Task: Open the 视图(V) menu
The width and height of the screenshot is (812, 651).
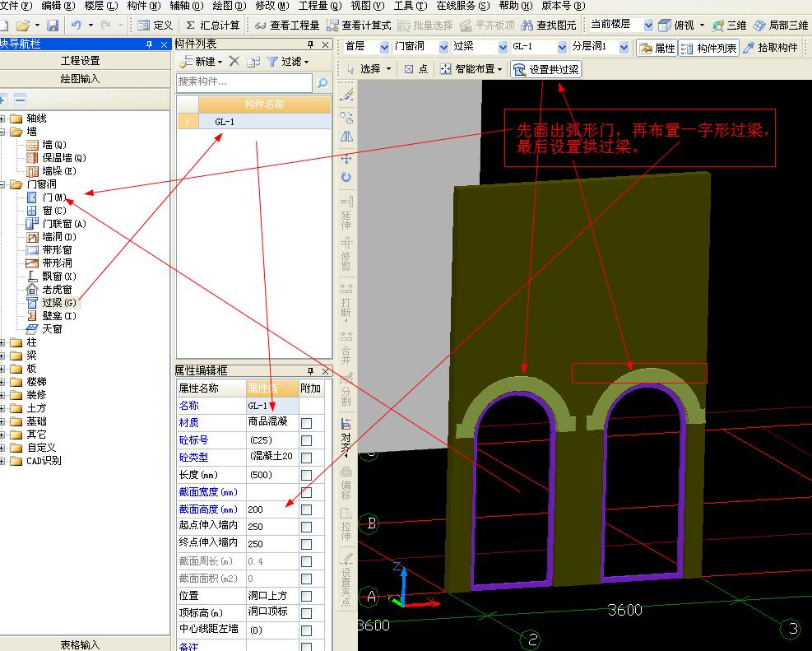Action: click(368, 6)
